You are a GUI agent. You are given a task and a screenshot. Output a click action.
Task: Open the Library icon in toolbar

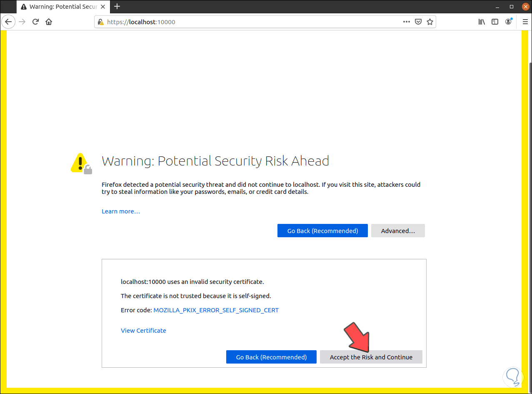coord(482,22)
